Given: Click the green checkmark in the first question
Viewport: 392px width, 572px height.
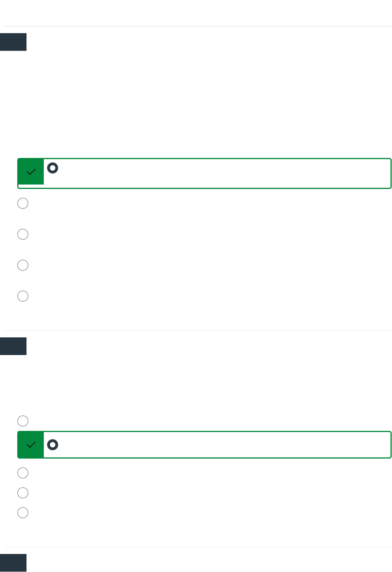Looking at the screenshot, I should click(x=31, y=172).
